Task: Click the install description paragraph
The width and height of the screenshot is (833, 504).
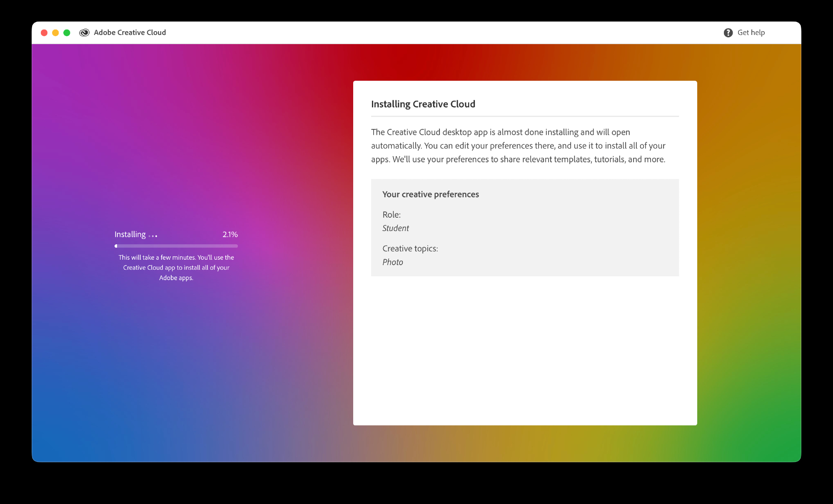Action: pyautogui.click(x=518, y=146)
